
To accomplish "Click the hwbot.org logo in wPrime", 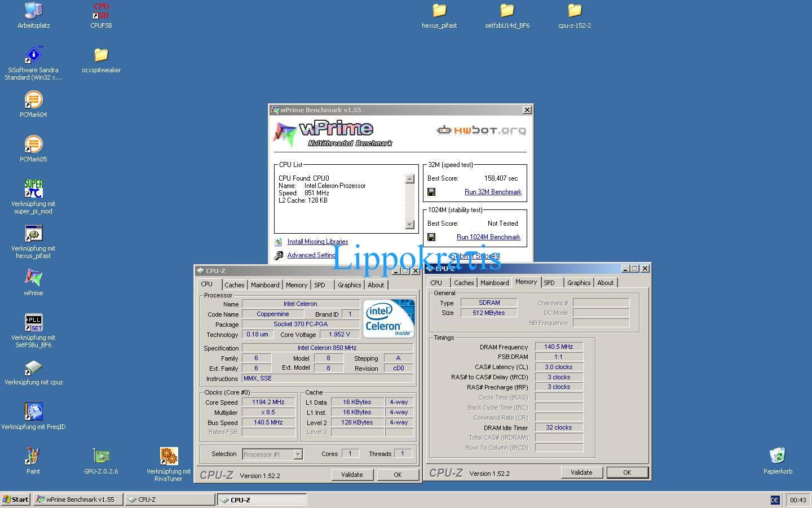I will coord(481,130).
